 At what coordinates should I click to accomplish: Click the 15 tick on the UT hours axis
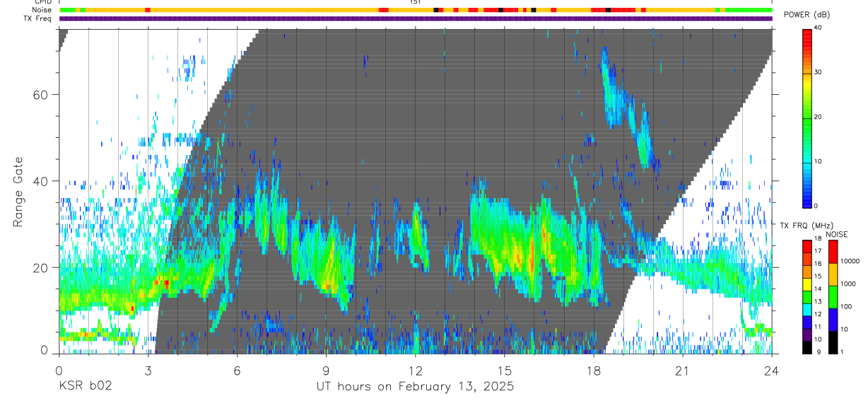pyautogui.click(x=504, y=370)
